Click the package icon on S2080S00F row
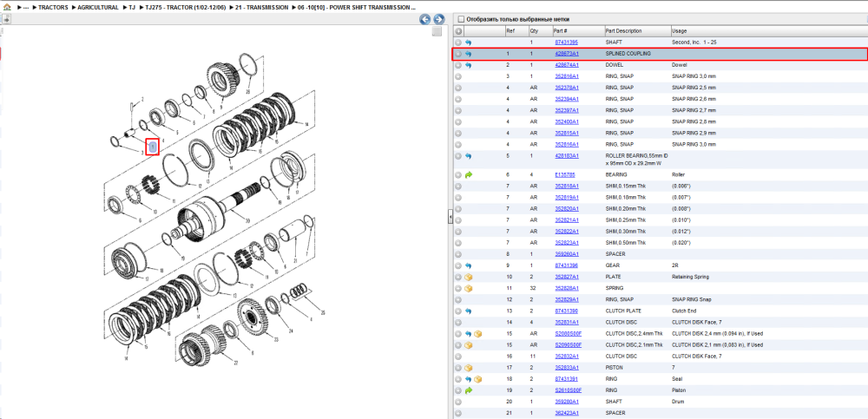 (477, 334)
